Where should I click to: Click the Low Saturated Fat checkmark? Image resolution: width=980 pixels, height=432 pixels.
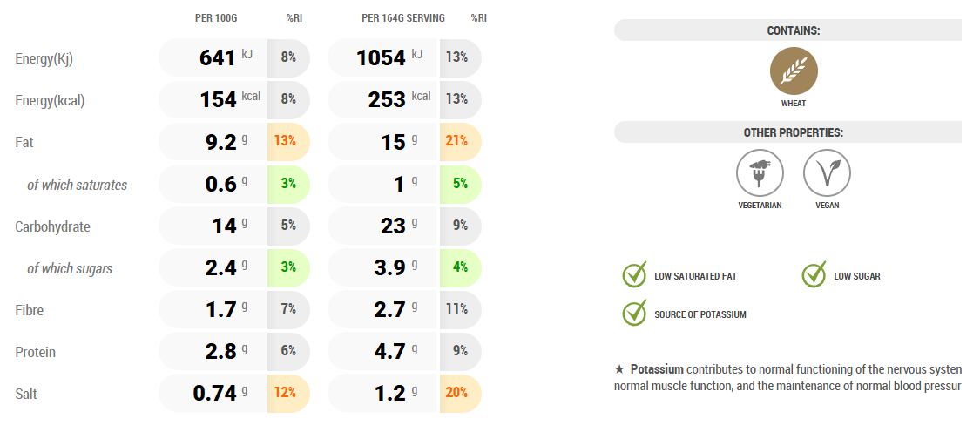pos(634,275)
